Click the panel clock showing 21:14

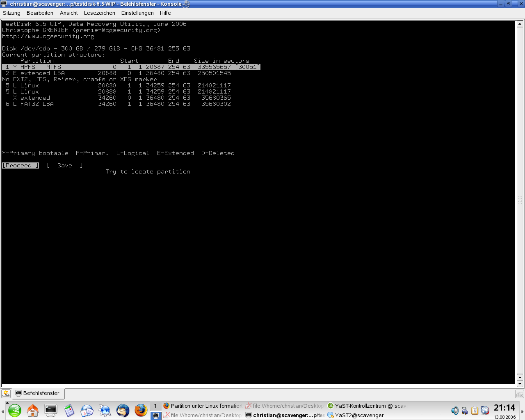click(x=504, y=408)
